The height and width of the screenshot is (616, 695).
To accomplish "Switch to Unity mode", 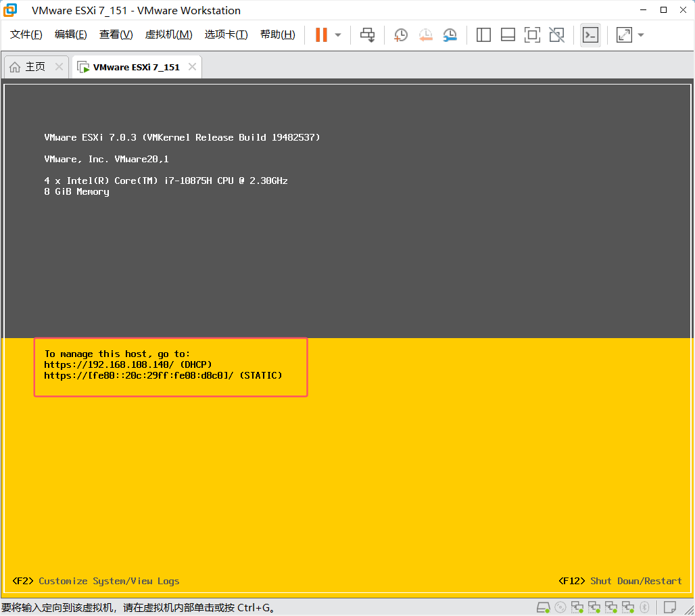I will coord(556,34).
